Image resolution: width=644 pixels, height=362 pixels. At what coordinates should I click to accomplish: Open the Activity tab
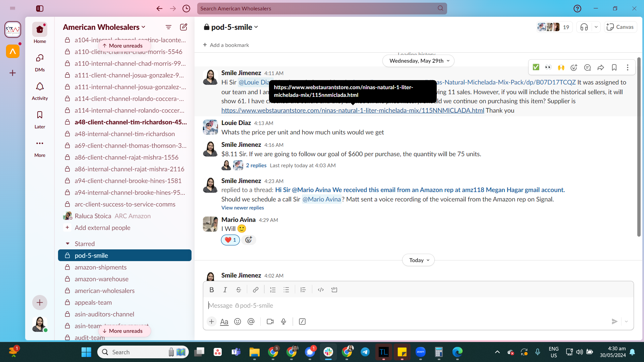40,92
